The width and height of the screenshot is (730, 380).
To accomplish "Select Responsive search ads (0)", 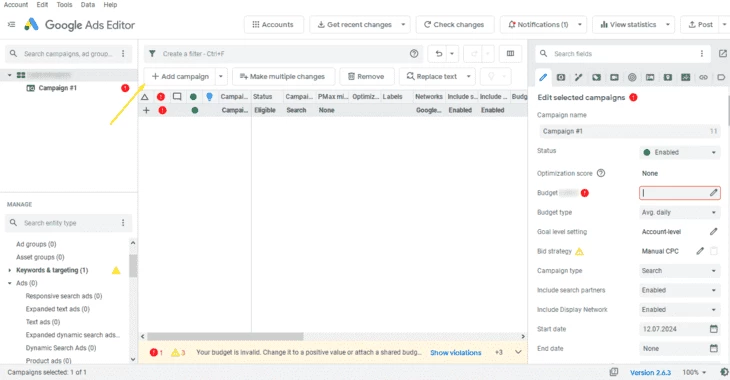I will click(64, 296).
